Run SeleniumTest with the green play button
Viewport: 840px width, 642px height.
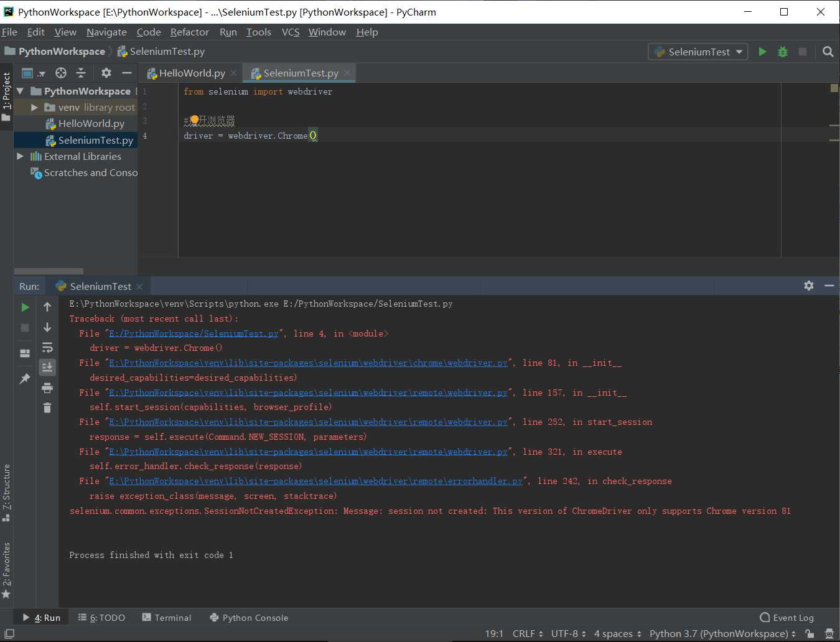pos(762,52)
